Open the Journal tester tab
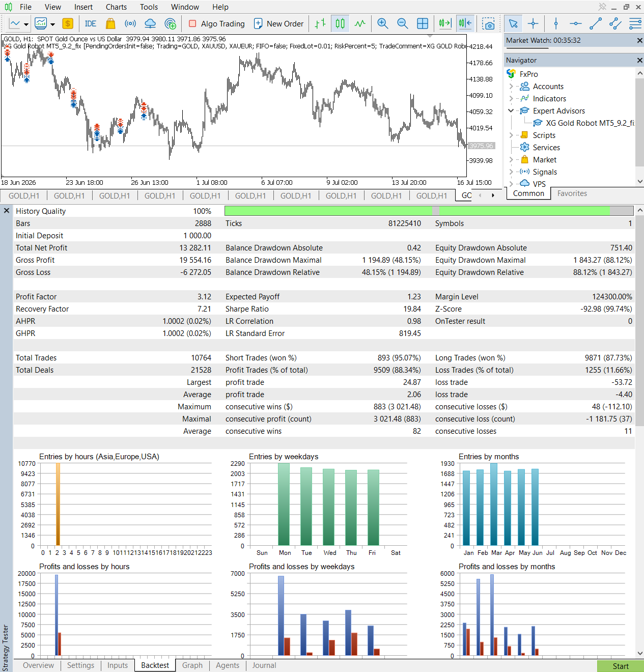This screenshot has height=672, width=644. [264, 665]
